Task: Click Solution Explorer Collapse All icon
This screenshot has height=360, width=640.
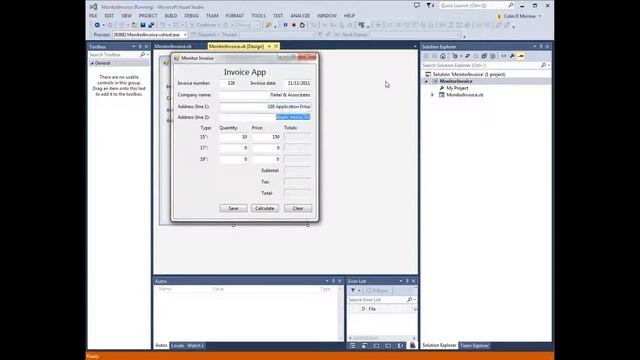Action: coord(484,56)
